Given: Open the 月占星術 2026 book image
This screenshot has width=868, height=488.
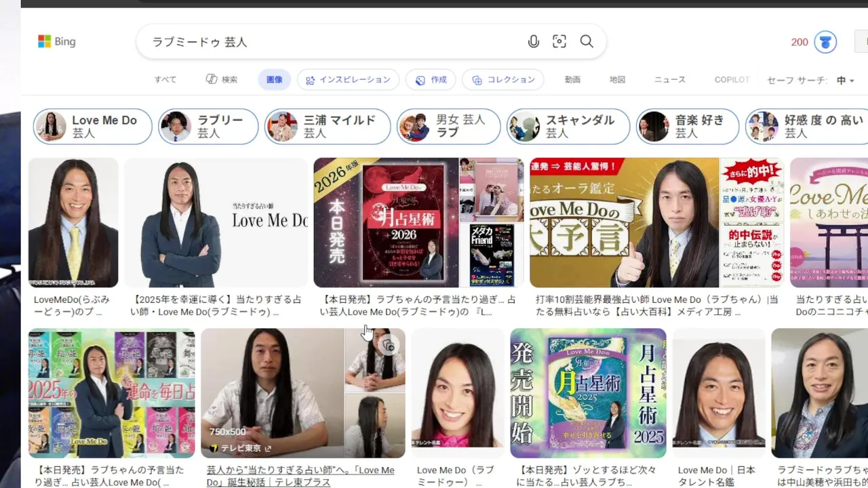Looking at the screenshot, I should [418, 223].
